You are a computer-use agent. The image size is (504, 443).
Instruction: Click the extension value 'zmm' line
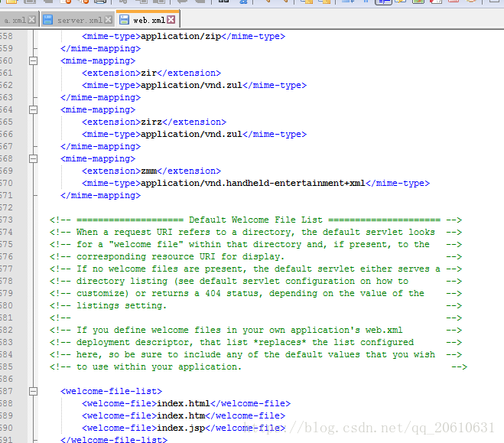pos(151,171)
